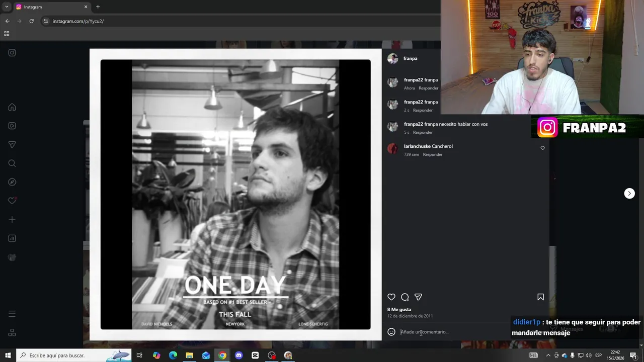Click the 'Escribe aquí para buscar' search box
This screenshot has height=362, width=644.
(74, 355)
